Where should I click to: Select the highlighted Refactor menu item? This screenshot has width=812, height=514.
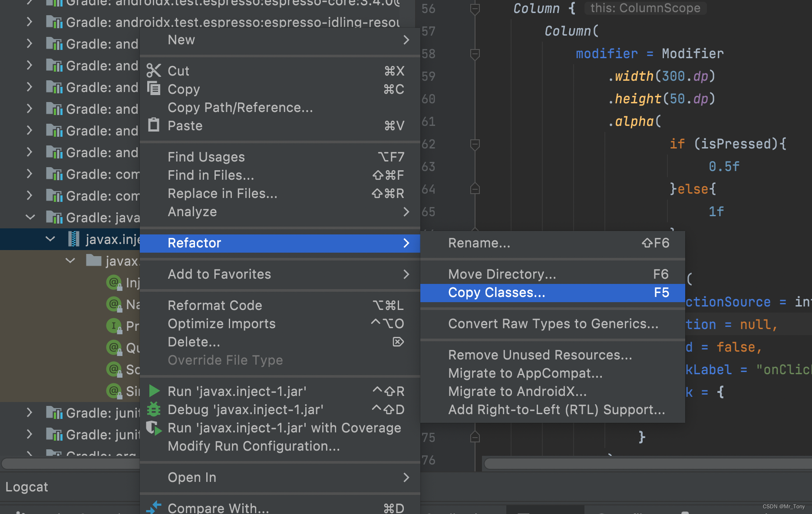[280, 243]
